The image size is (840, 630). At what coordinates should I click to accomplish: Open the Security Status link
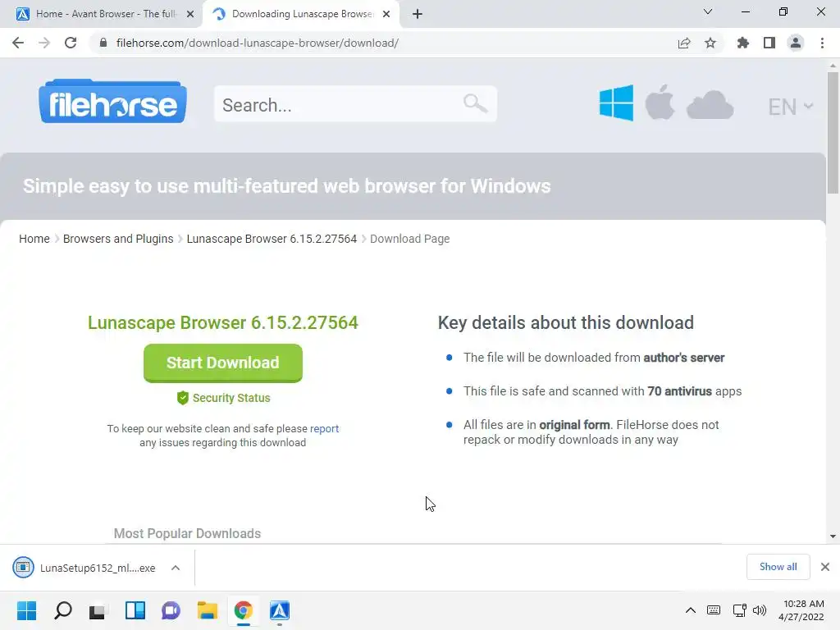(231, 398)
